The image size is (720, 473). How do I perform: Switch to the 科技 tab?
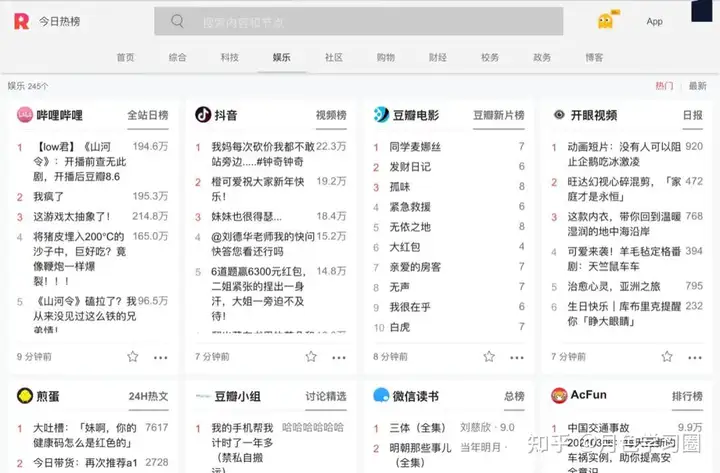[x=230, y=57]
